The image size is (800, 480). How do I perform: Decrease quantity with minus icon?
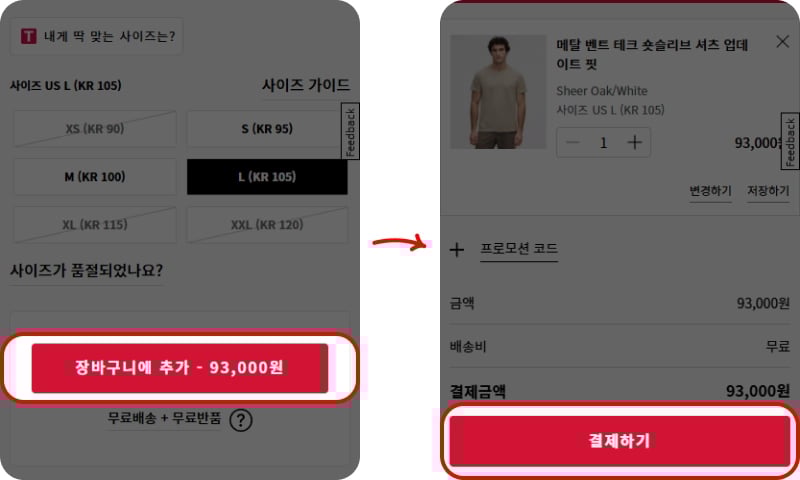pos(573,142)
